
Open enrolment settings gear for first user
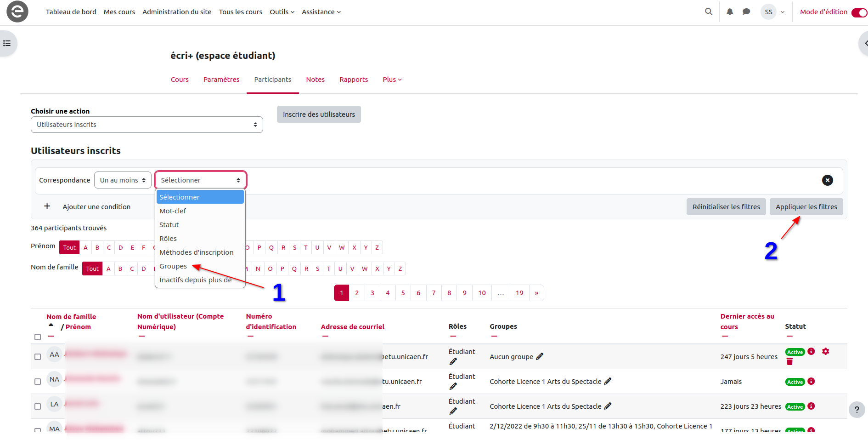click(825, 351)
